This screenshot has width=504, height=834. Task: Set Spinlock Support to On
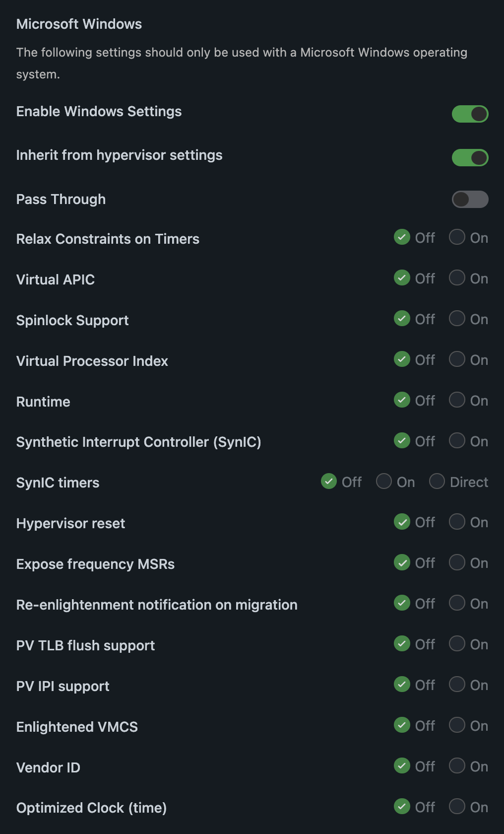click(x=457, y=319)
